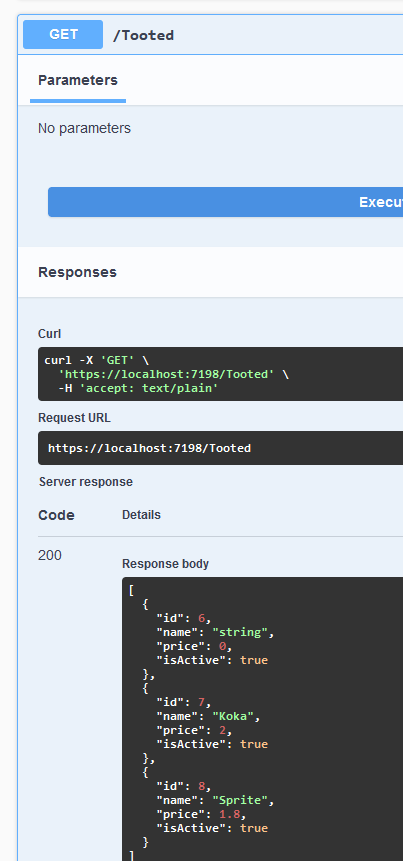
Task: Click the "name": "Koka" line
Action: pyautogui.click(x=208, y=717)
